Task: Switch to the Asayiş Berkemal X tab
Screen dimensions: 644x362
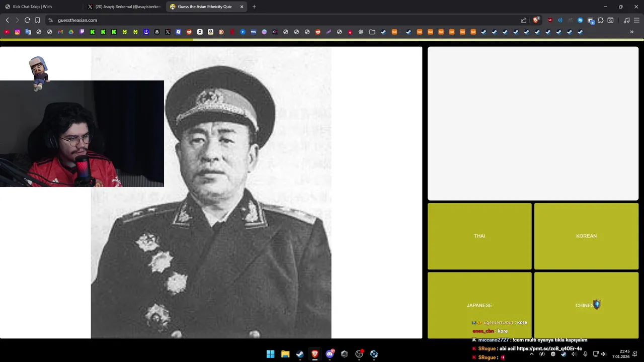Action: [124, 7]
